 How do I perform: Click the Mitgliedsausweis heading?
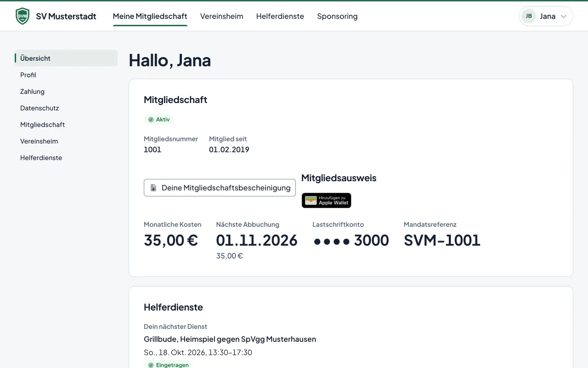tap(339, 178)
